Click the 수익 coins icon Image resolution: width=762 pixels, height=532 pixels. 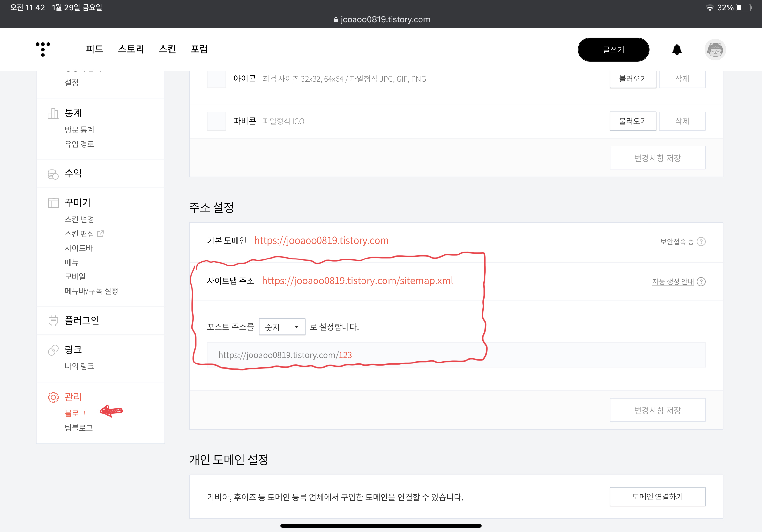pos(53,174)
